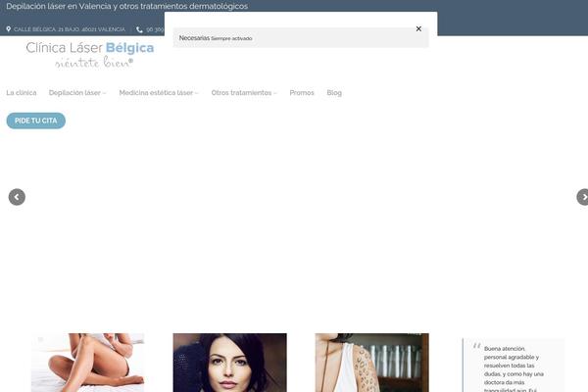Expand Depilación láser dropdown menu
588x392 pixels.
click(77, 93)
